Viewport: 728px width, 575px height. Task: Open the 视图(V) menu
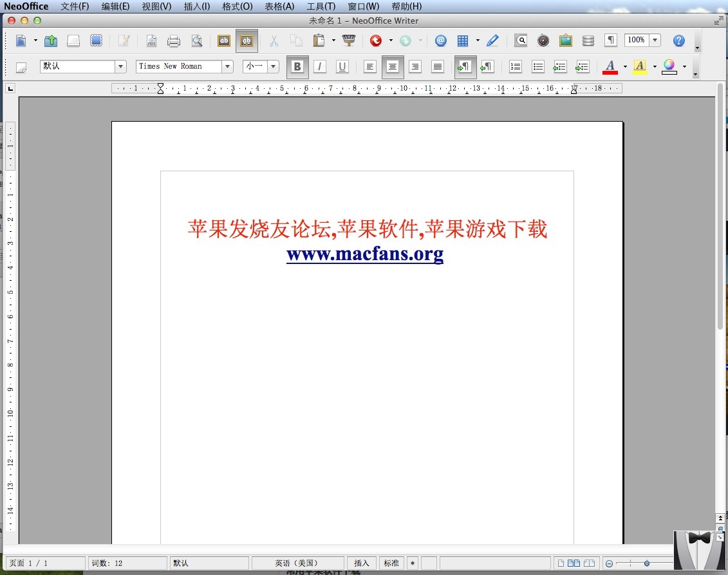[156, 6]
